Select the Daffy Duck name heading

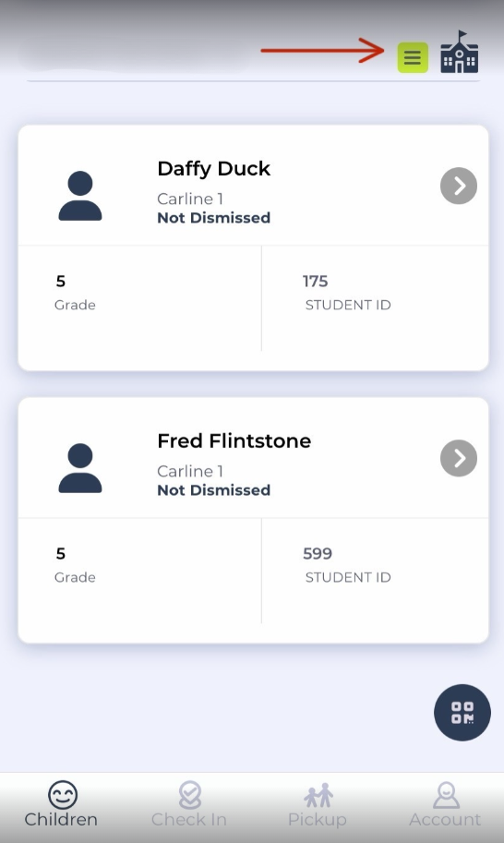214,169
